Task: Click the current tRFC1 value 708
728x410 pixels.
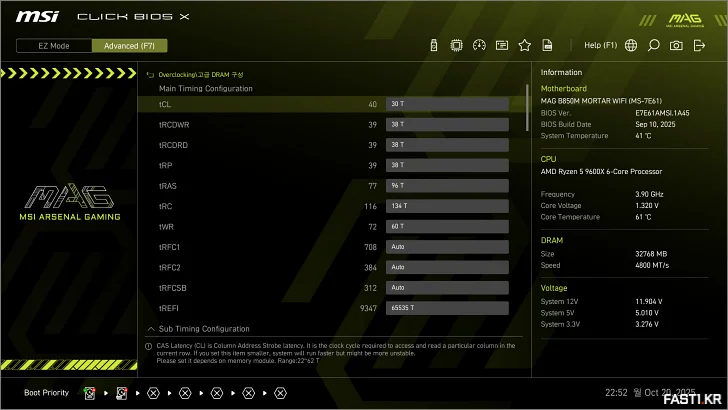Action: tap(370, 247)
